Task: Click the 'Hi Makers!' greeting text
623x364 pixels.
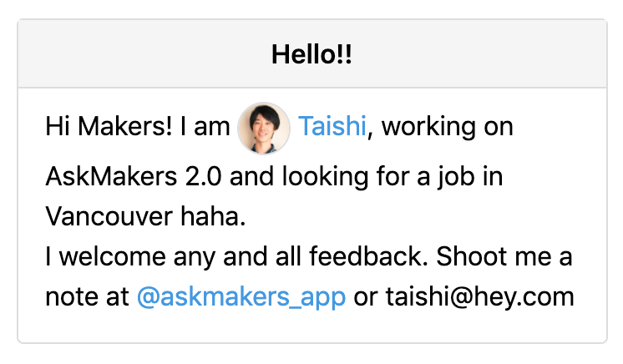Action: tap(109, 128)
